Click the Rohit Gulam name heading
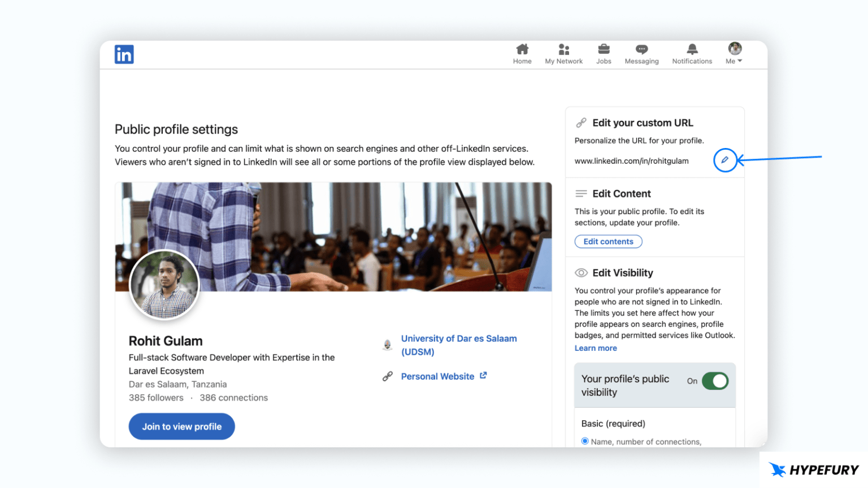 (166, 341)
